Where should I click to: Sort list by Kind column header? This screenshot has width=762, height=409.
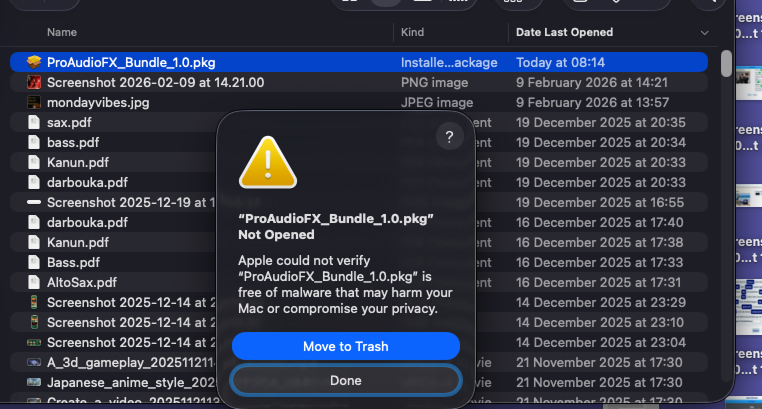click(412, 32)
